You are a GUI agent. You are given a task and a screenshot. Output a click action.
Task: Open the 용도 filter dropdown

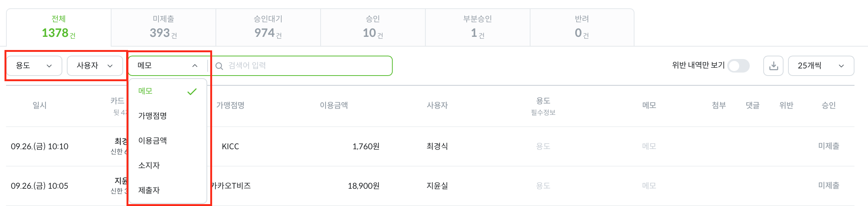tap(34, 66)
